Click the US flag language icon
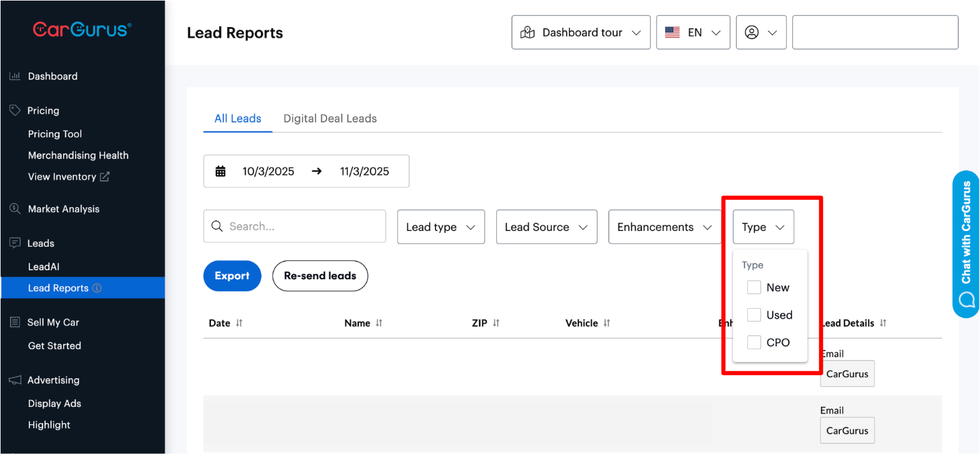This screenshot has height=457, width=980. click(673, 33)
